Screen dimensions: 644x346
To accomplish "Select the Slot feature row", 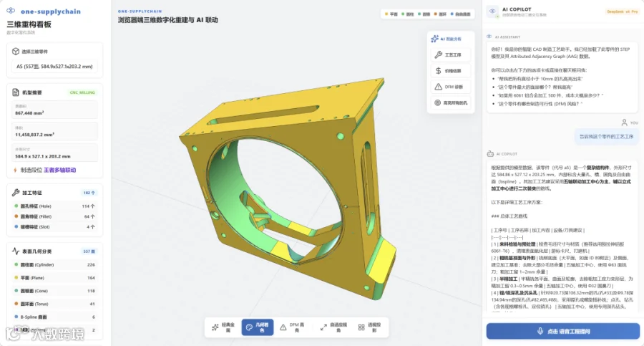I will pyautogui.click(x=54, y=226).
